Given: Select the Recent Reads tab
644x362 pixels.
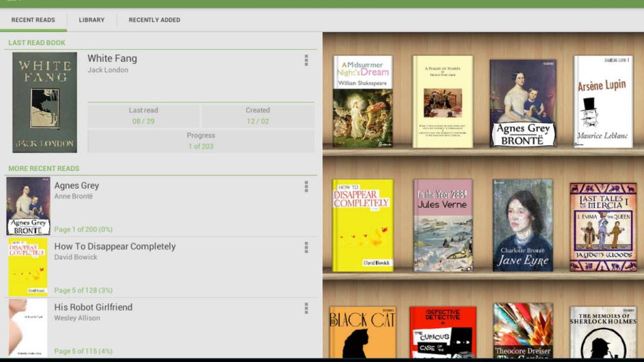Looking at the screenshot, I should tap(33, 19).
